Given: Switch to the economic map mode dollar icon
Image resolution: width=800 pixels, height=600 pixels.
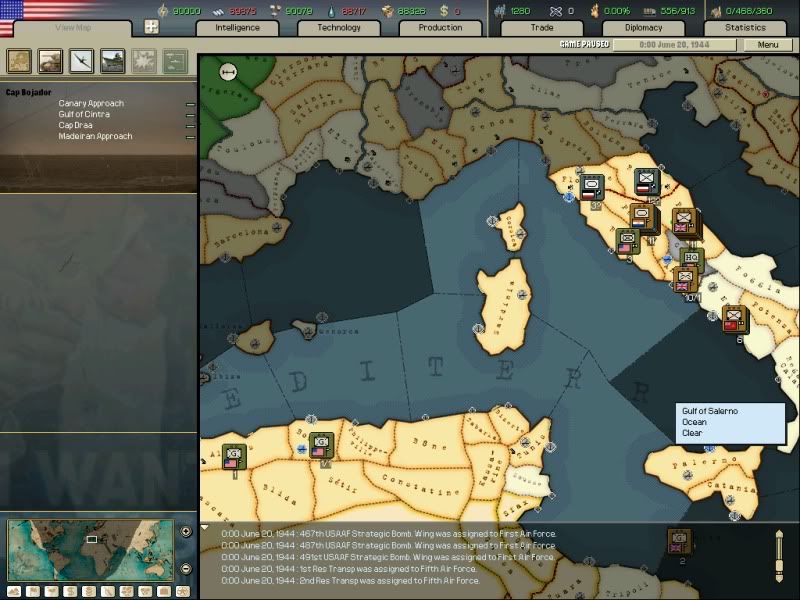Looking at the screenshot, I should click(71, 591).
